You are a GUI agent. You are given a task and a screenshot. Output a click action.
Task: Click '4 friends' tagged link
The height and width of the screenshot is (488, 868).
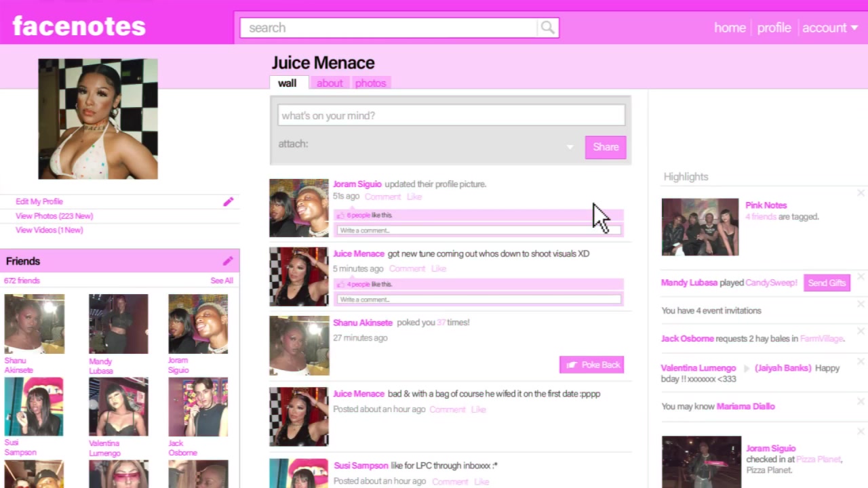760,217
